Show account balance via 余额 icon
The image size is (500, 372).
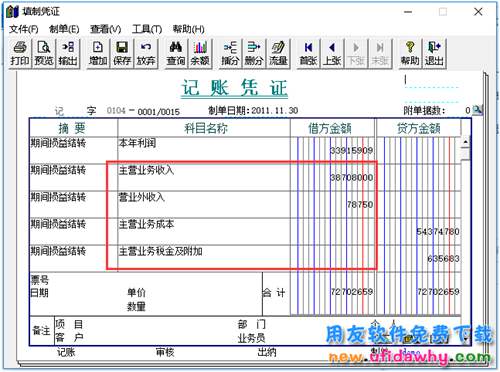[x=200, y=53]
